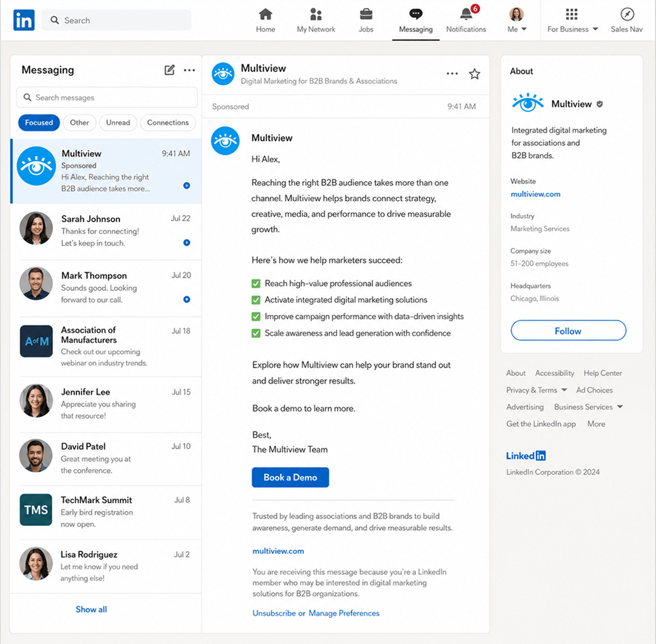Select the Unread filter pill
This screenshot has height=644, width=656.
(x=118, y=122)
